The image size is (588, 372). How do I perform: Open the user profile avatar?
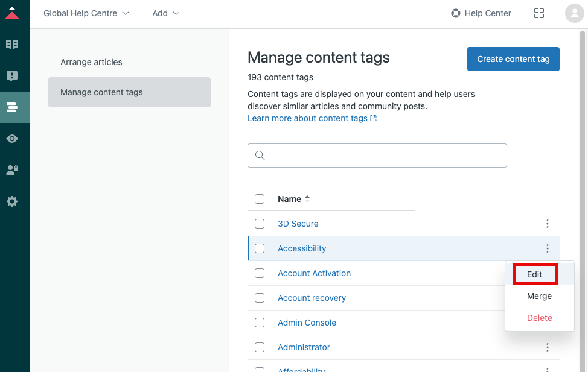pyautogui.click(x=574, y=13)
